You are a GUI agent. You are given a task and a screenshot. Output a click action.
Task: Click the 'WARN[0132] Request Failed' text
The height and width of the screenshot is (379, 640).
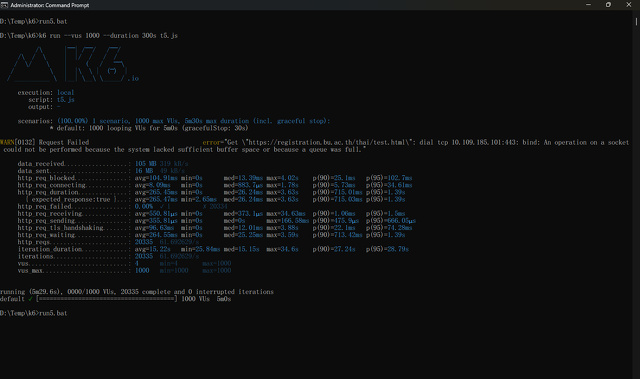(44, 142)
